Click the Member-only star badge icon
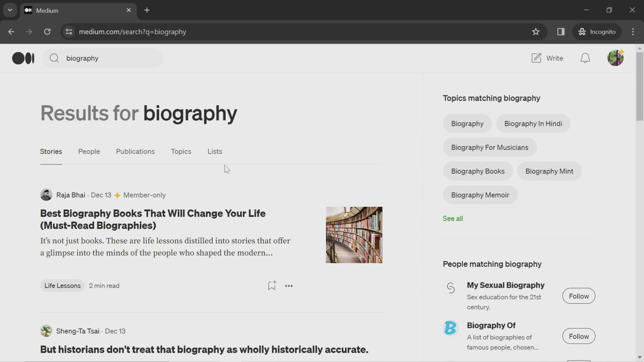The height and width of the screenshot is (362, 644). tap(117, 195)
